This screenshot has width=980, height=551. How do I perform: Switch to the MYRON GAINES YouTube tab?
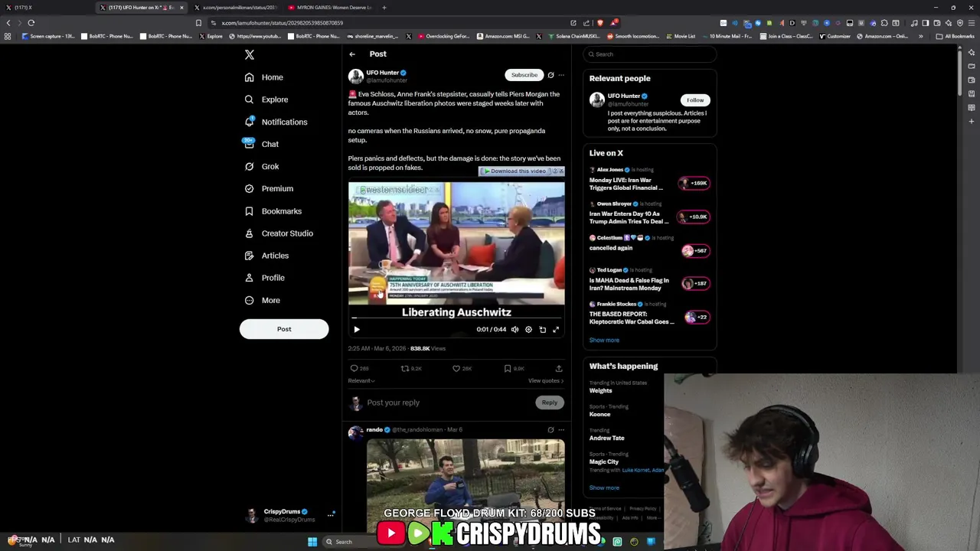[329, 8]
